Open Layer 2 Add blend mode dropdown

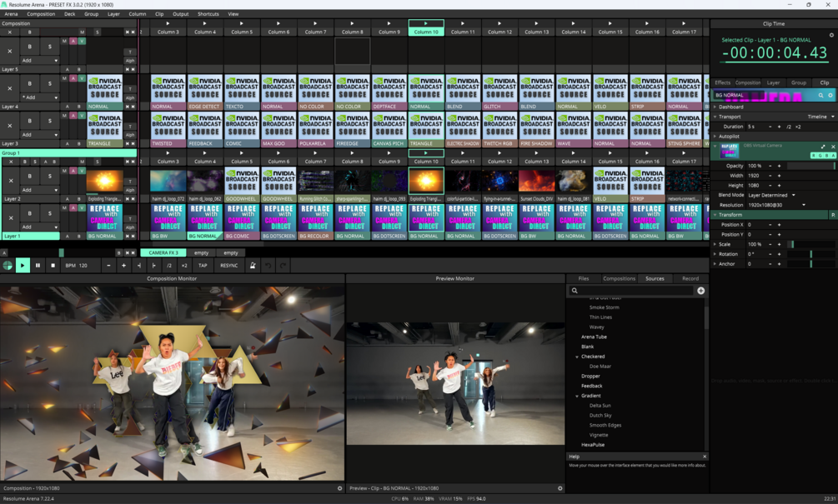(39, 190)
